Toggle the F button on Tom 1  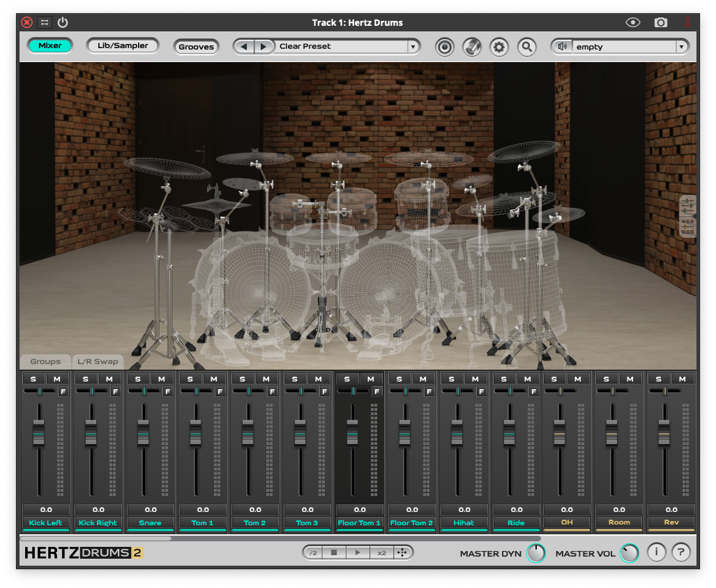220,391
